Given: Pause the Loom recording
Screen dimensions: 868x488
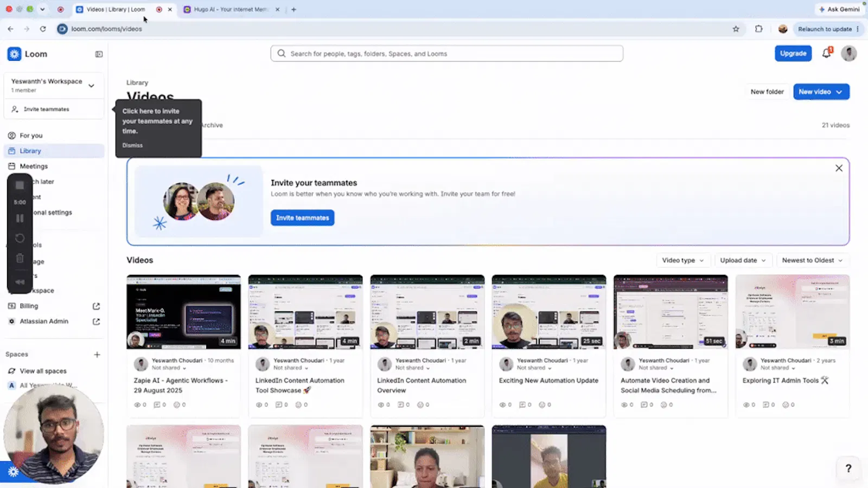Looking at the screenshot, I should point(20,218).
